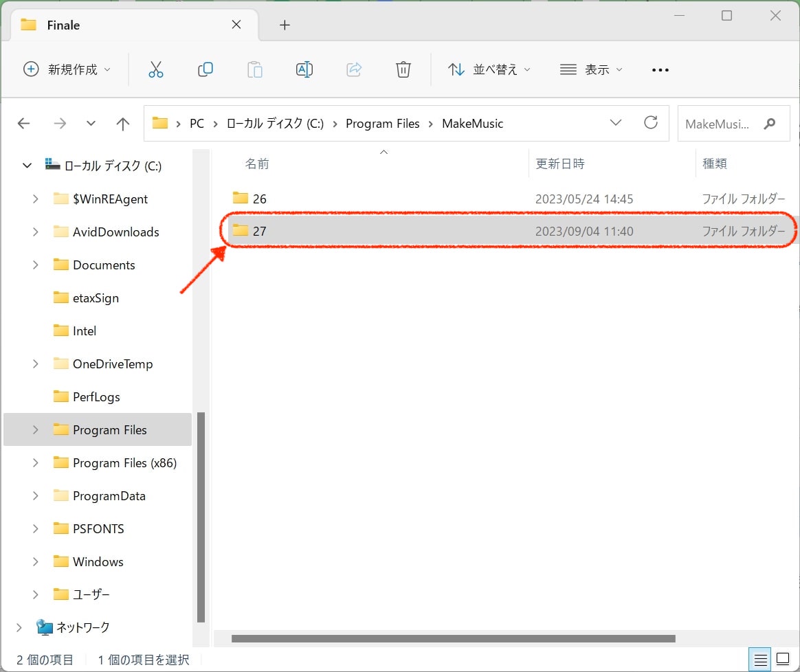Sort by 更新日時 column header
The width and height of the screenshot is (800, 672).
(x=559, y=164)
